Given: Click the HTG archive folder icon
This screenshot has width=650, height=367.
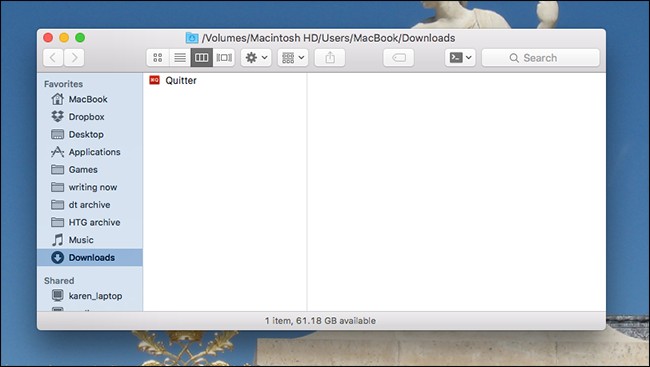Looking at the screenshot, I should [x=58, y=222].
